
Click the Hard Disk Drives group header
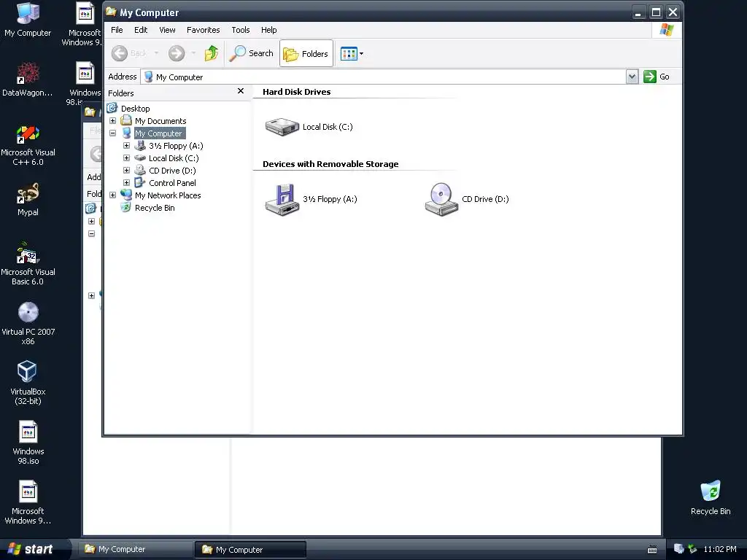[x=296, y=92]
